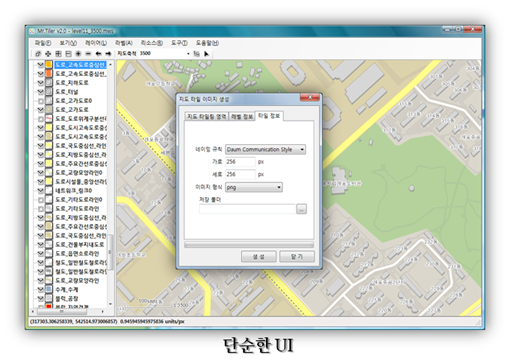Open the 지도축척 3500 scale dropdown
Viewport: 510px width, 362px height.
point(188,53)
